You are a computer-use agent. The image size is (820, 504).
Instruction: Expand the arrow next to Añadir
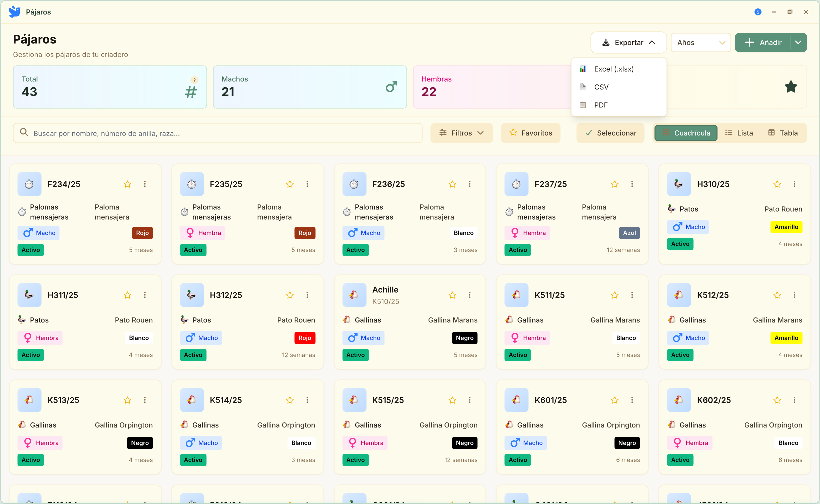(798, 43)
